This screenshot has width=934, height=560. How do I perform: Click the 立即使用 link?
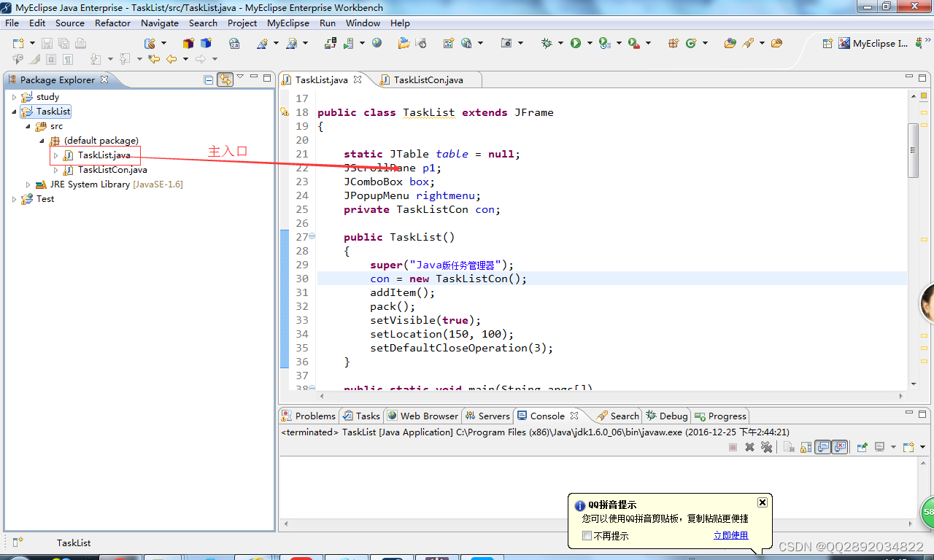pyautogui.click(x=730, y=535)
